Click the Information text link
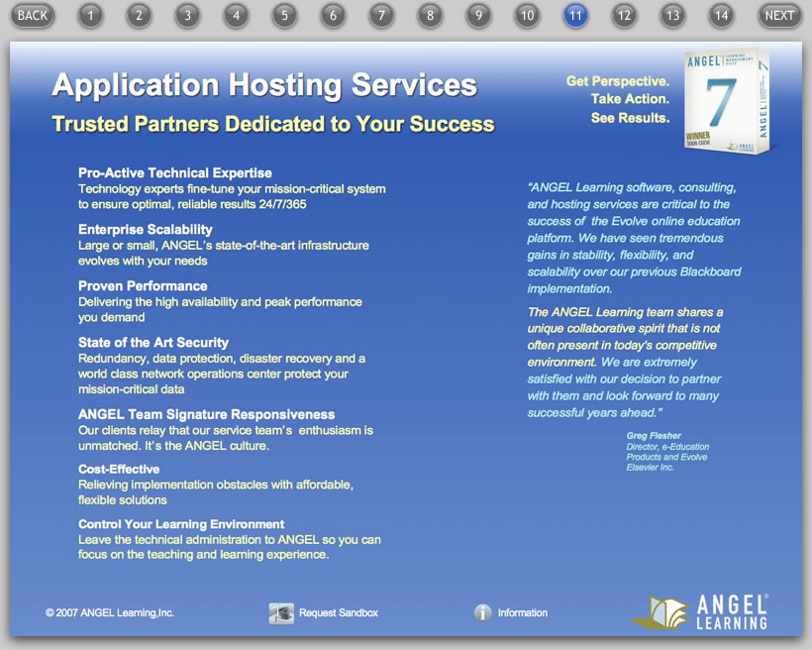812x650 pixels. click(x=523, y=613)
